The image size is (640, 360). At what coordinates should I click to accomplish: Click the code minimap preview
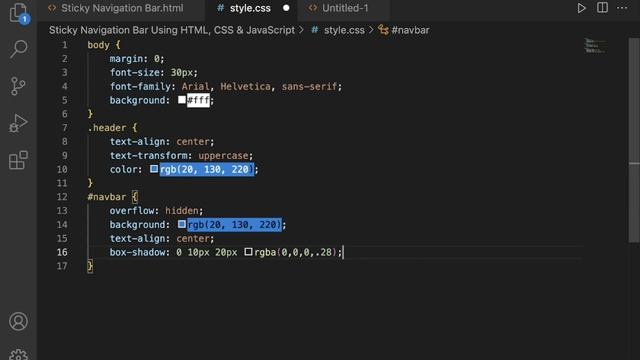[x=594, y=46]
